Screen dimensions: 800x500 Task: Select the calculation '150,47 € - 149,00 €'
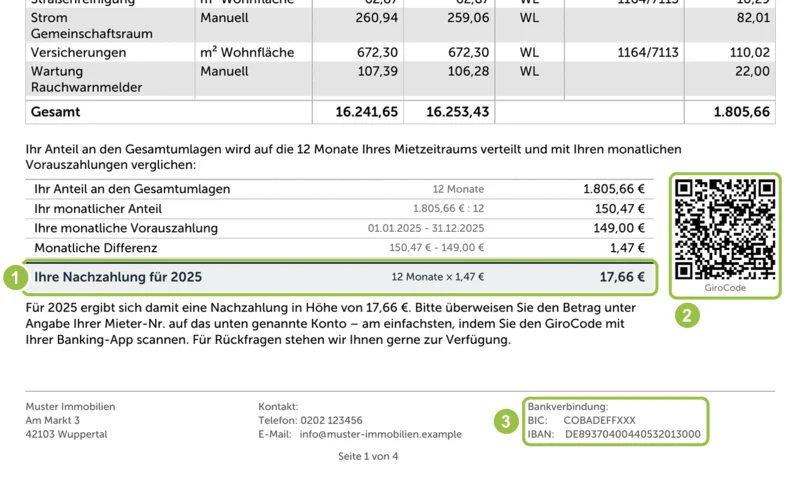pyautogui.click(x=437, y=248)
